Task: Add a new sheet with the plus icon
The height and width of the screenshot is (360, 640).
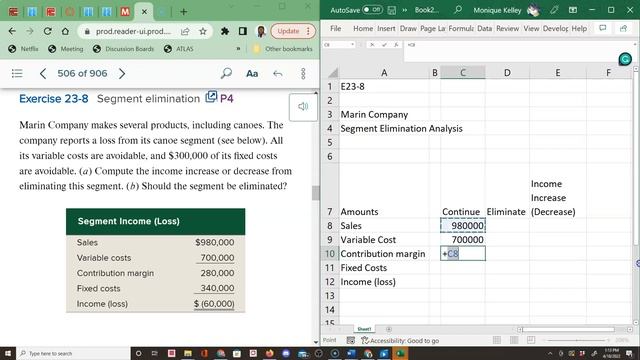Action: point(389,329)
